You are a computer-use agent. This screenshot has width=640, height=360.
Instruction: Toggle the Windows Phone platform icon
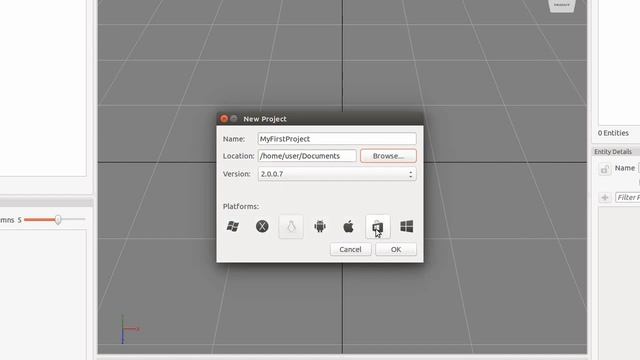(x=378, y=227)
